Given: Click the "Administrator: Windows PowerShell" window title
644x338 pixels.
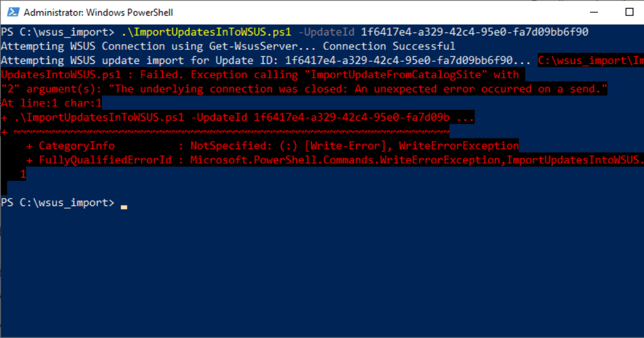Looking at the screenshot, I should (x=98, y=12).
